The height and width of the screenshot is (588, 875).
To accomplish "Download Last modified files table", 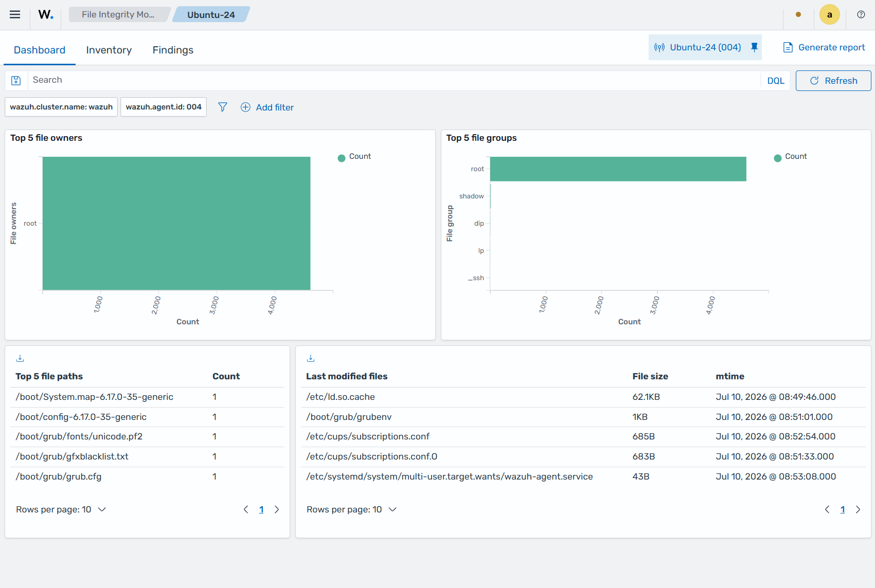I will (310, 358).
